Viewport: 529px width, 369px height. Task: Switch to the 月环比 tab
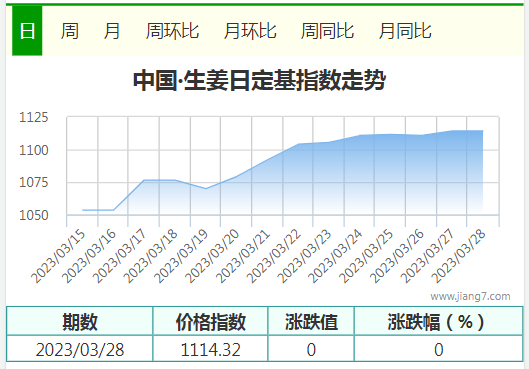(250, 31)
